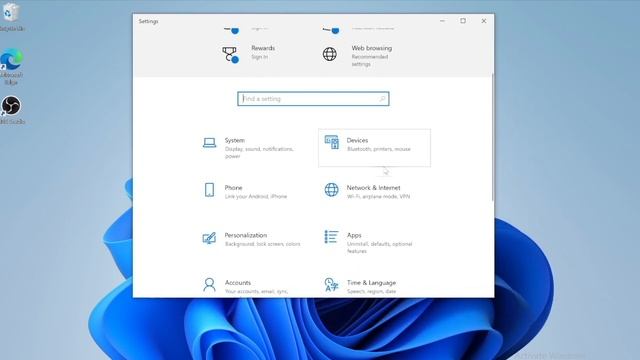Click "Speech, region, date" text

point(371,291)
